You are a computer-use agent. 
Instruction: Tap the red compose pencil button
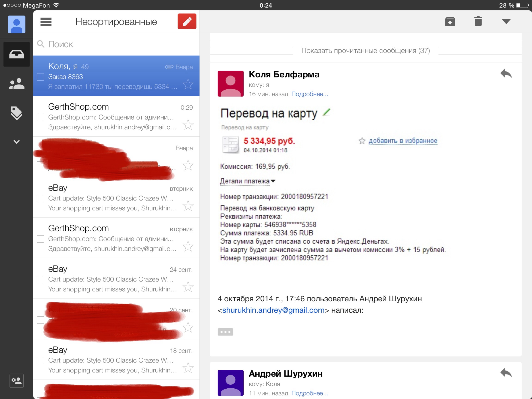click(187, 22)
